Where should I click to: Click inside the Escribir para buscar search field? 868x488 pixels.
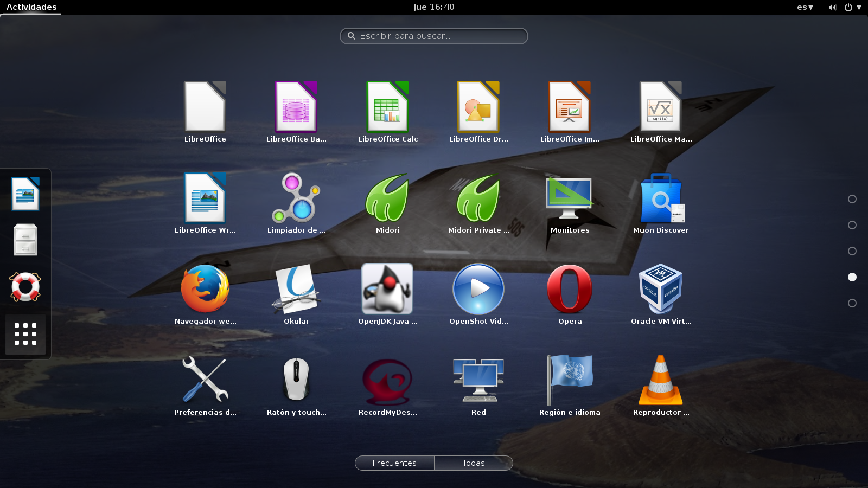point(433,36)
